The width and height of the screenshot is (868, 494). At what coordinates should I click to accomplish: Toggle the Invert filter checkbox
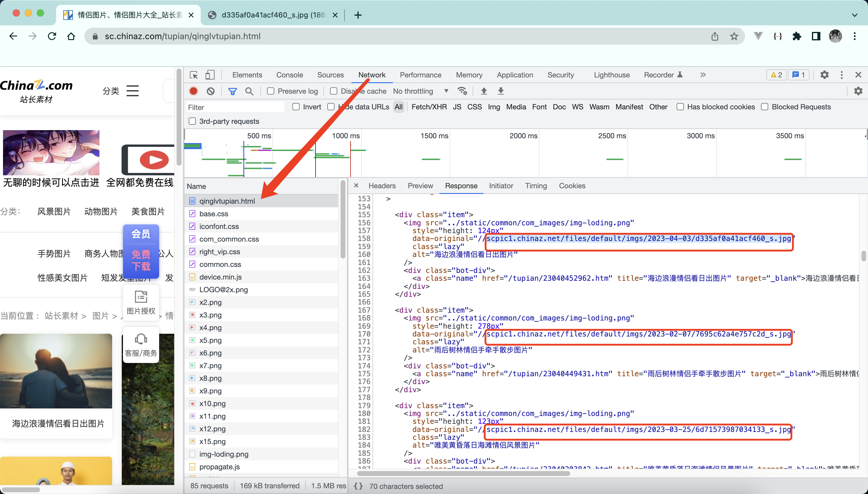[x=296, y=107]
